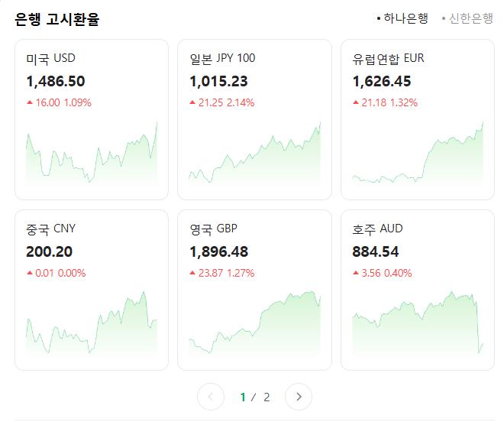This screenshot has height=428, width=504.
Task: Open the 중국 CNY rate card
Action: 92,290
